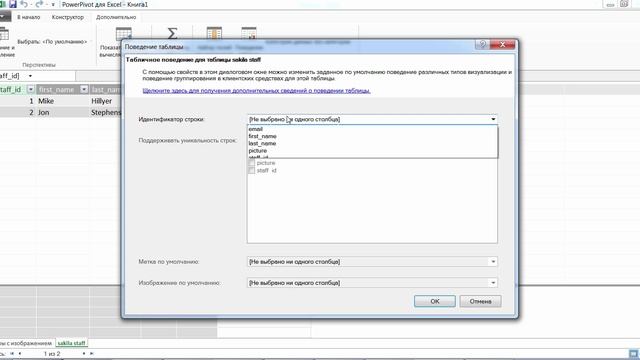Screen dimensions: 640x360
Task: Switch to the sakila staff sheet tab
Action: point(71,343)
